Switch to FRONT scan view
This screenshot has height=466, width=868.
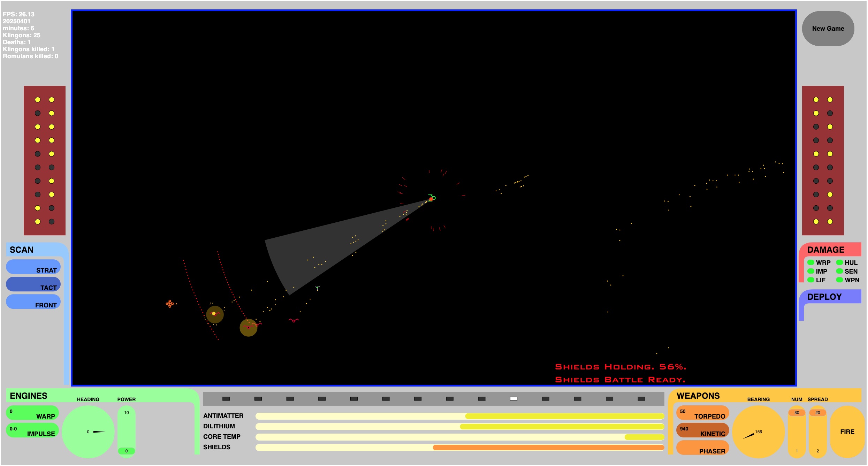coord(33,302)
